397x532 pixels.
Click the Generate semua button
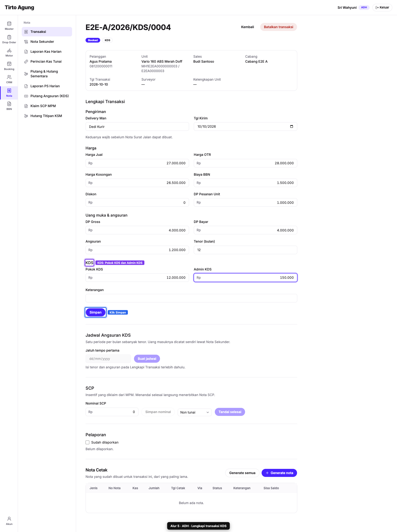pyautogui.click(x=242, y=473)
